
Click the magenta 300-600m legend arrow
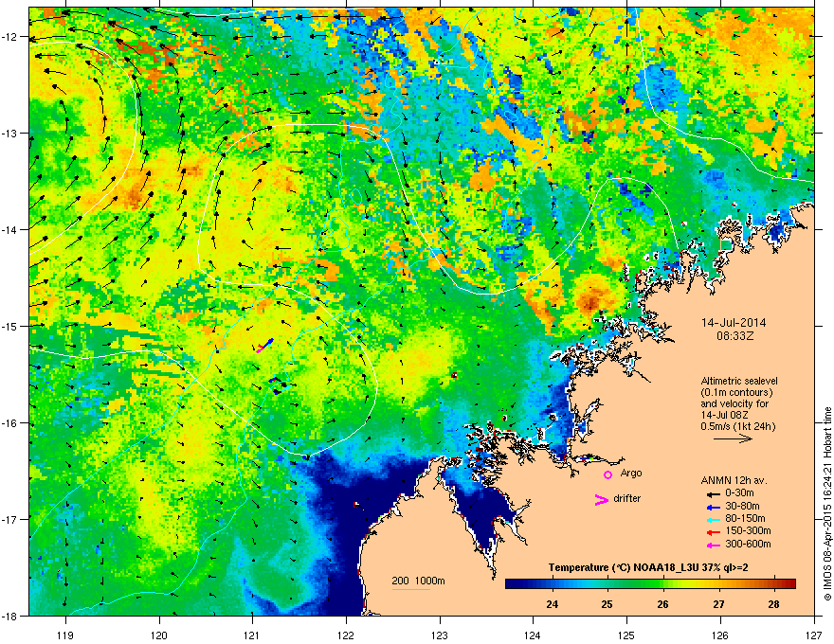pos(714,545)
